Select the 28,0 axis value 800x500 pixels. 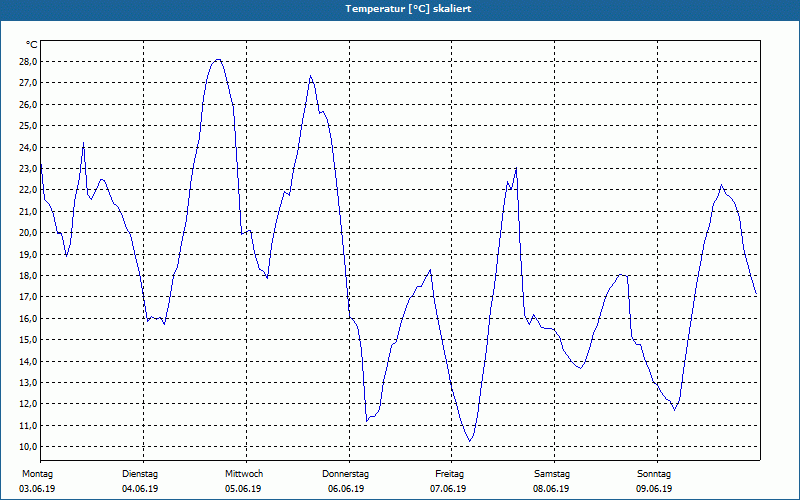pos(29,62)
